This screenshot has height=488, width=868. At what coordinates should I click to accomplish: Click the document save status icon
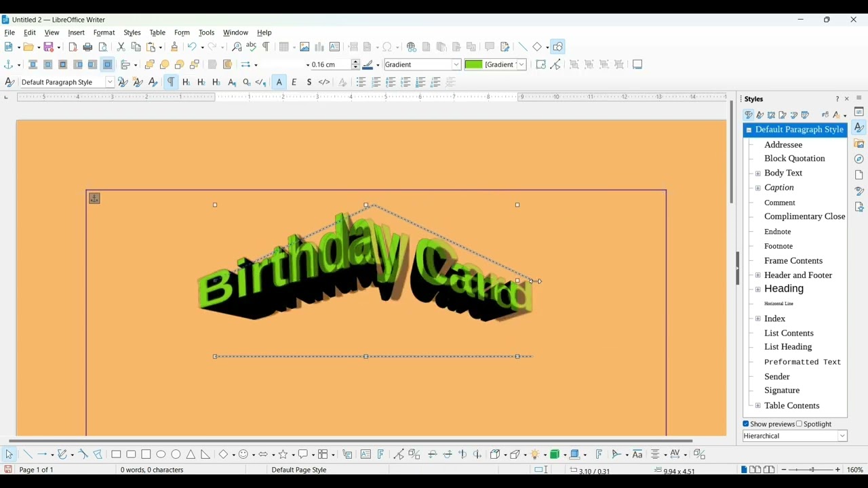click(8, 470)
